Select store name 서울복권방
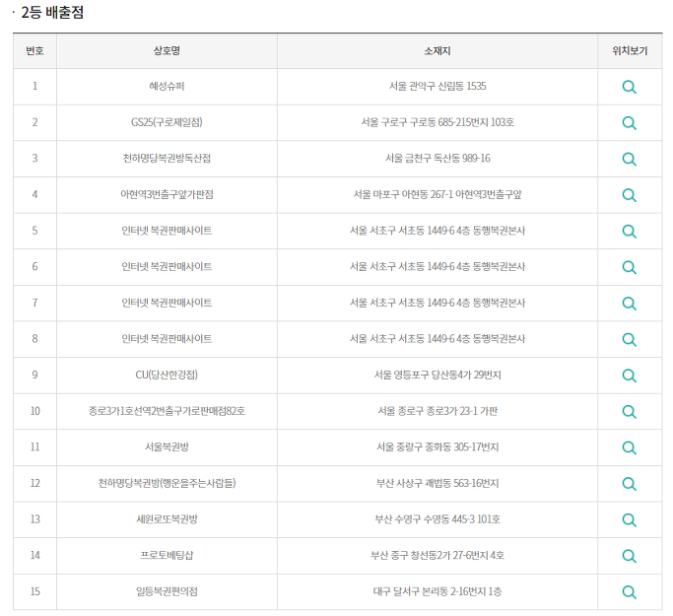The image size is (673, 616). click(x=167, y=446)
